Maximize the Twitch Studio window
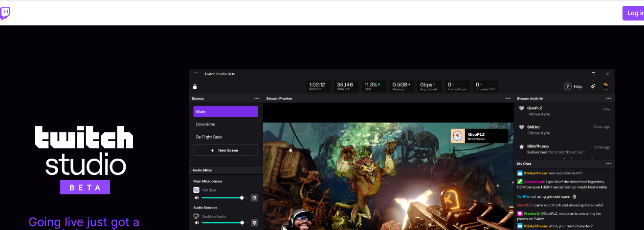Screen dimensions: 644x230 [594, 74]
